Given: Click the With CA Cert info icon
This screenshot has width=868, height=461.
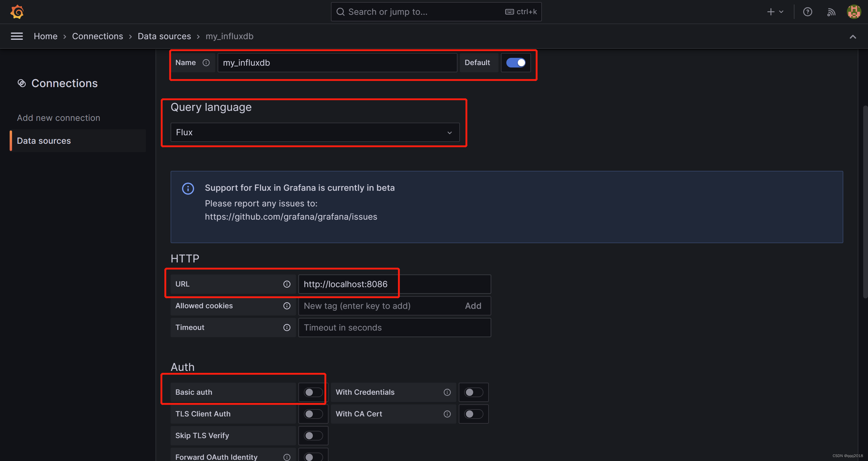Looking at the screenshot, I should 447,414.
